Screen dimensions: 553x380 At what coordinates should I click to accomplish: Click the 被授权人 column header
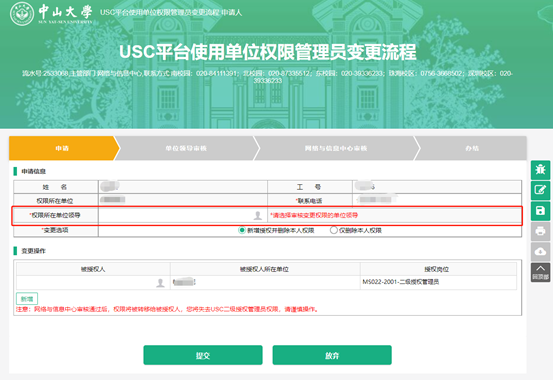point(93,269)
